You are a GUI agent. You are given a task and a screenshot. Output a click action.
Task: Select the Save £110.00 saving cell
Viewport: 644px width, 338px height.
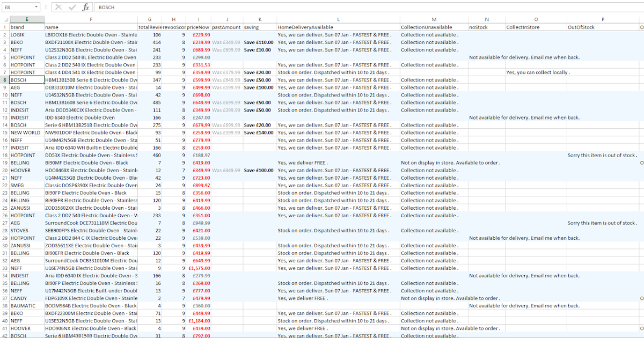pos(260,42)
